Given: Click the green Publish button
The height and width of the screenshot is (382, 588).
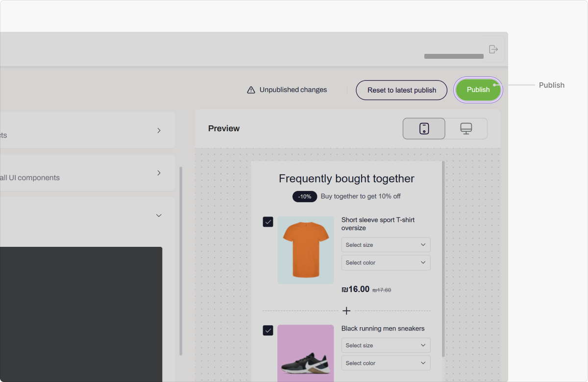Looking at the screenshot, I should pyautogui.click(x=478, y=90).
